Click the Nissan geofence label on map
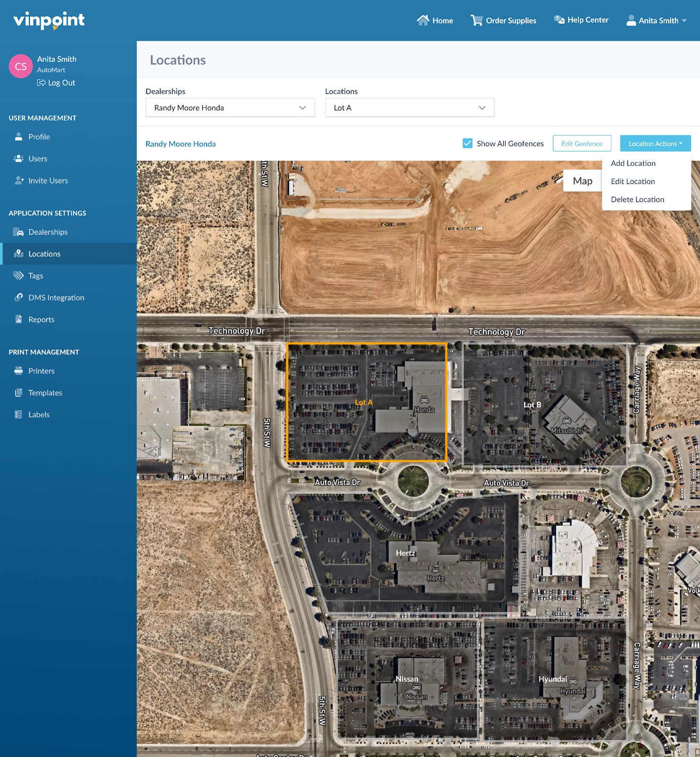700x757 pixels. point(407,679)
